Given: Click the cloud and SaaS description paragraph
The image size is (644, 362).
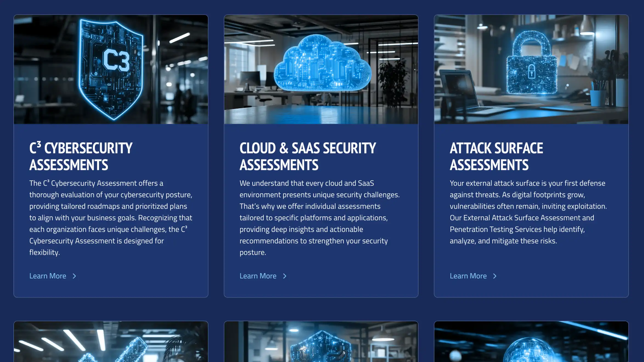Looking at the screenshot, I should pos(320,217).
